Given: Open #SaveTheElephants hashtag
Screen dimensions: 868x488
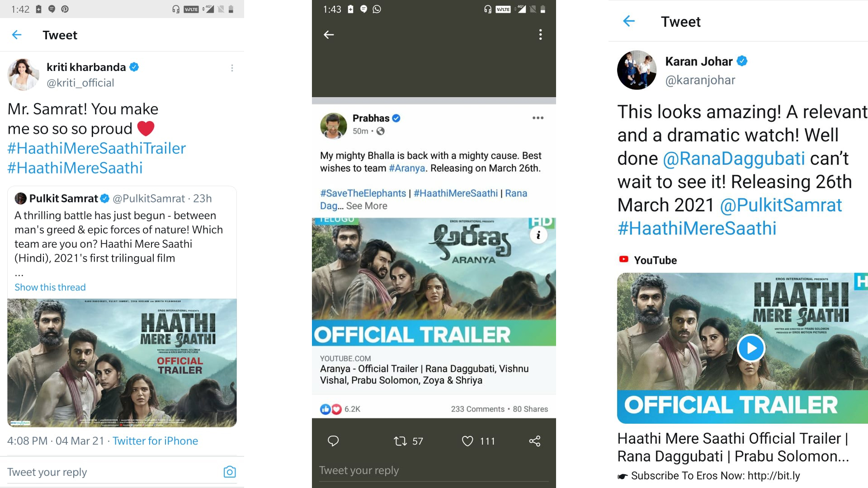Looking at the screenshot, I should coord(363,193).
